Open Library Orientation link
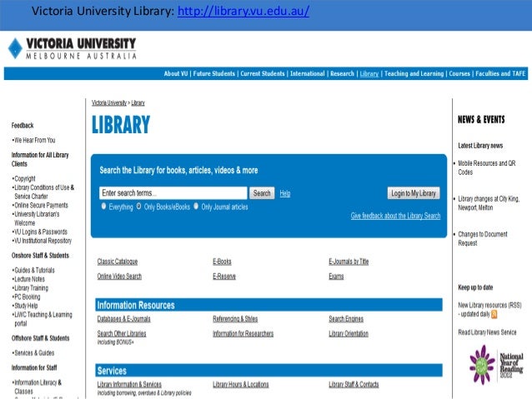The image size is (532, 399). 349,333
